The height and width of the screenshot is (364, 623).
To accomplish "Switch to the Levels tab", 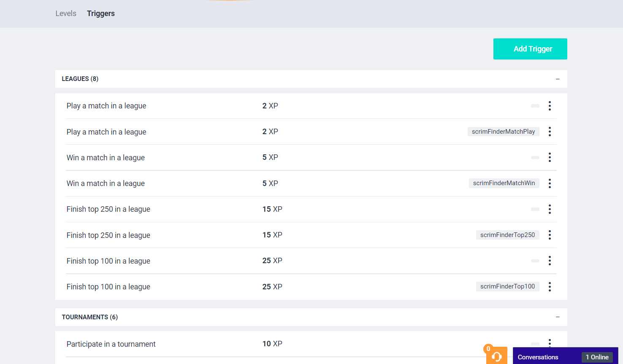I will pos(66,13).
